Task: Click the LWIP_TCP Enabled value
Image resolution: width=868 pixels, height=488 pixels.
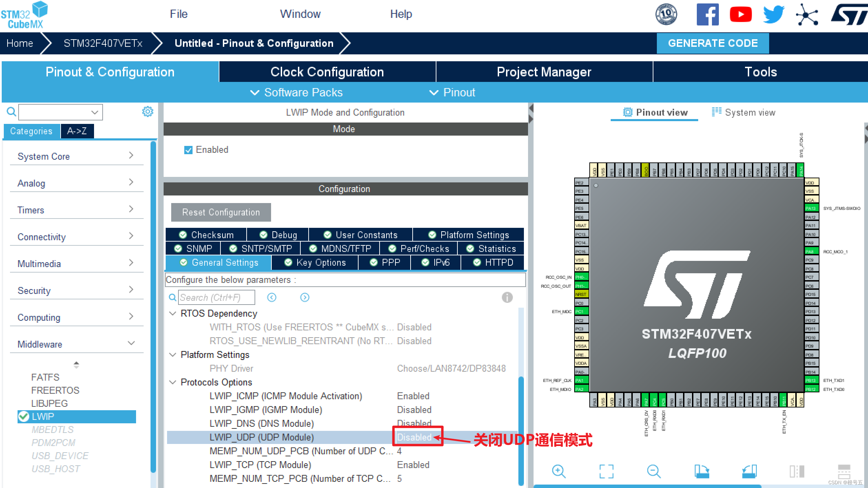Action: click(x=413, y=465)
